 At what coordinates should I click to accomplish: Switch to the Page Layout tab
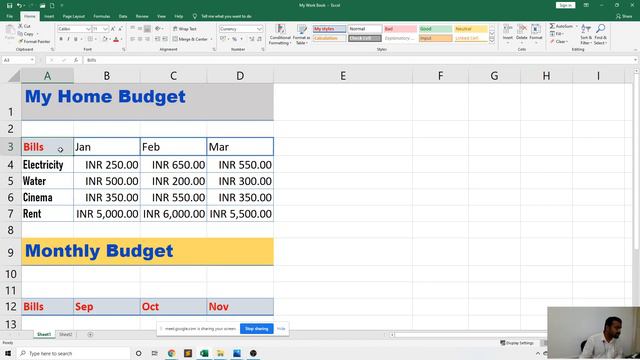73,16
